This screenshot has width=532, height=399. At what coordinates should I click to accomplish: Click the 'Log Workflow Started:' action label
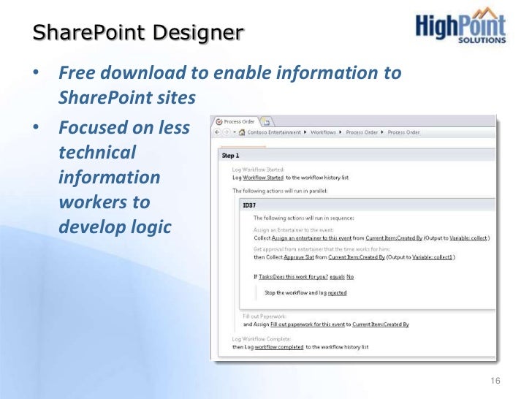(258, 170)
